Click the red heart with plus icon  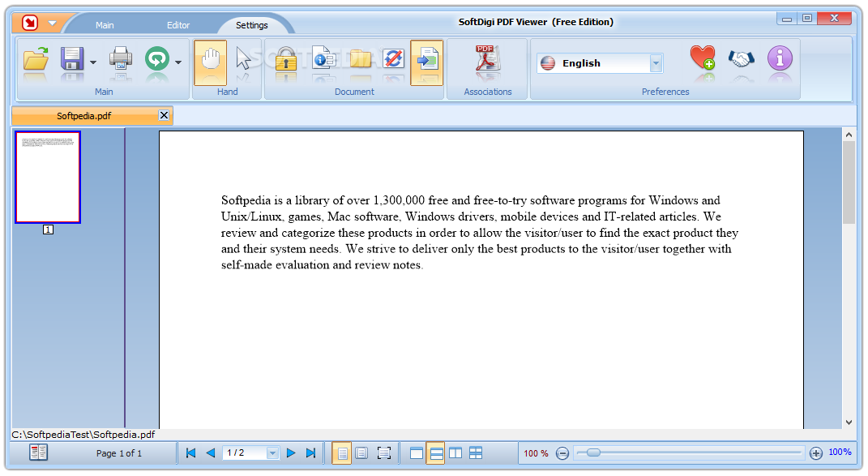pyautogui.click(x=703, y=58)
